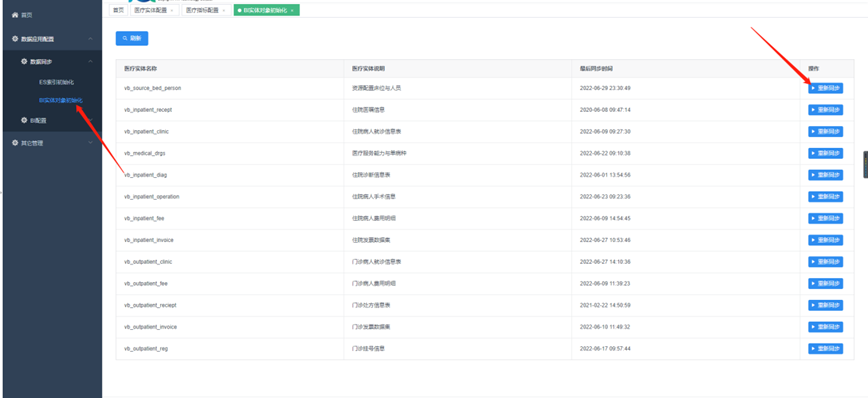Select the vb_outpatient_invoice name cell
The height and width of the screenshot is (398, 868).
(230, 327)
